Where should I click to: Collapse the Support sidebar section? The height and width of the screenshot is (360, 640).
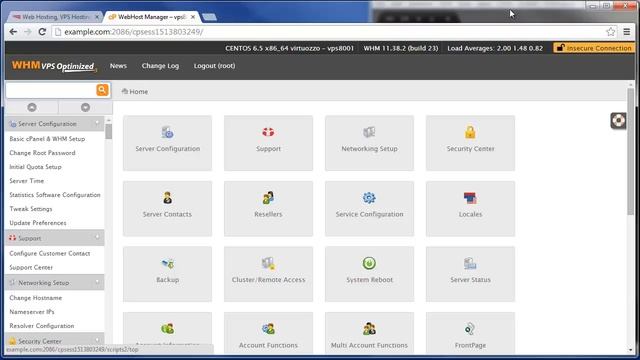coord(97,238)
